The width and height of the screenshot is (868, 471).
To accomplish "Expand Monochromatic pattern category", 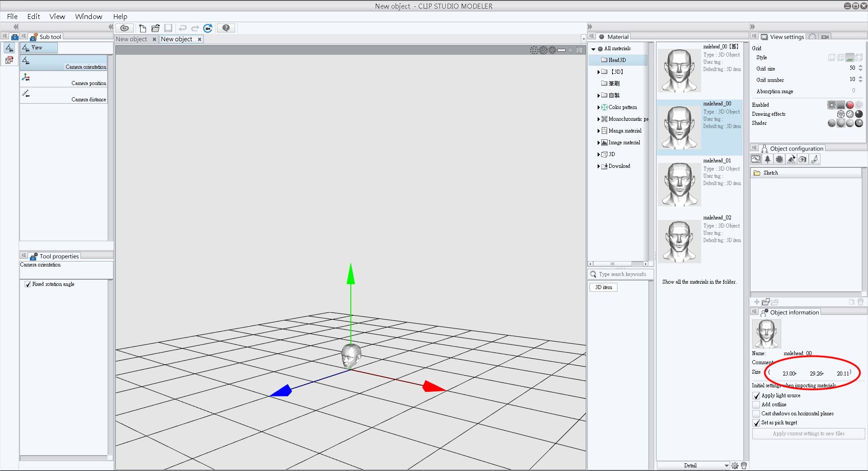I will pyautogui.click(x=599, y=119).
